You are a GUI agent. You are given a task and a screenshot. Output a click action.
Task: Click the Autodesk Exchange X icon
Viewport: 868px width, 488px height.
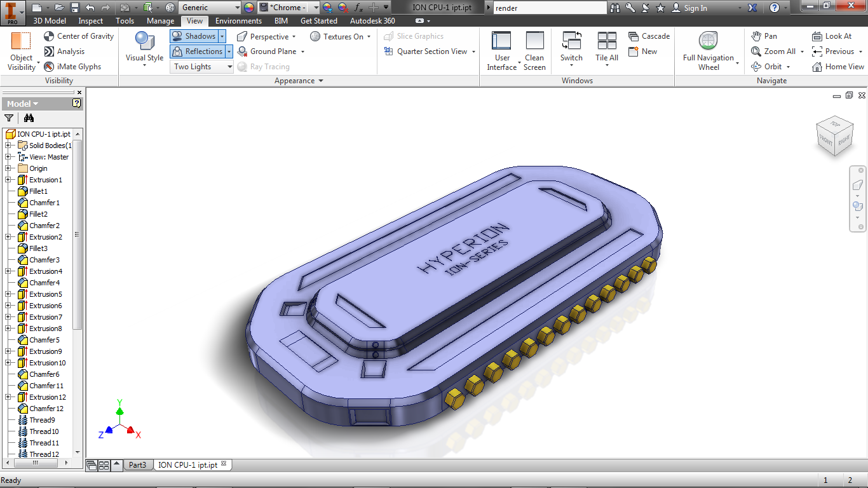click(752, 8)
